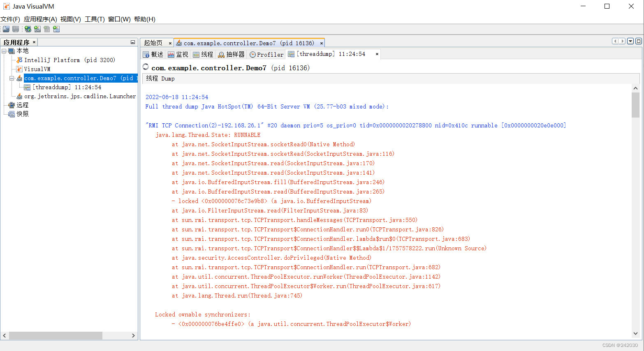
Task: Open the 窗口(W) menu
Action: tap(119, 19)
